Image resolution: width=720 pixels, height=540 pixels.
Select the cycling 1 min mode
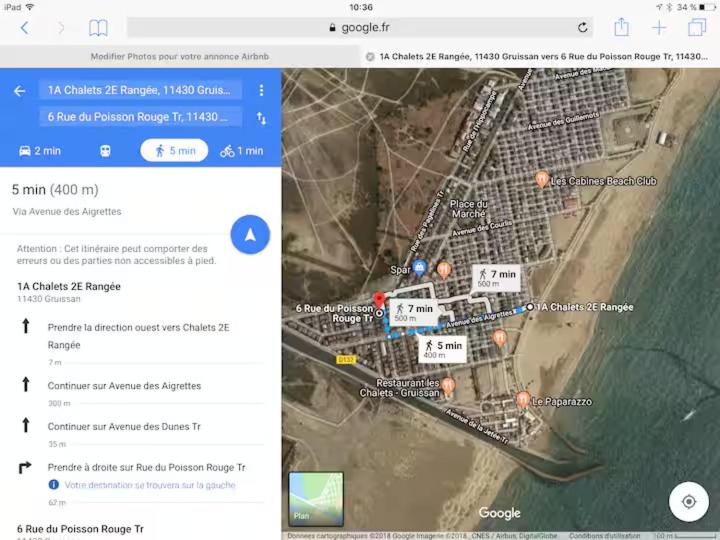(x=242, y=151)
